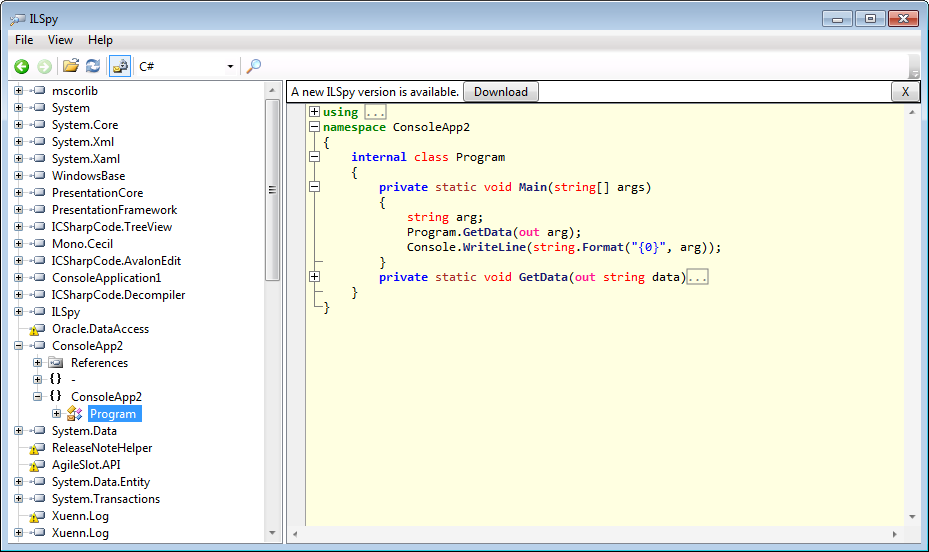Screen dimensions: 929x552
Task: Expand the mscorlib assembly node
Action: point(18,91)
